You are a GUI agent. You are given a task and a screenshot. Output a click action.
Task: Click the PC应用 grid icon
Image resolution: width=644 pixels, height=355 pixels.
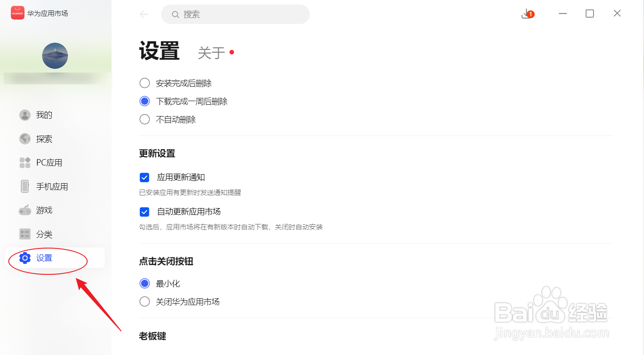[x=25, y=163]
